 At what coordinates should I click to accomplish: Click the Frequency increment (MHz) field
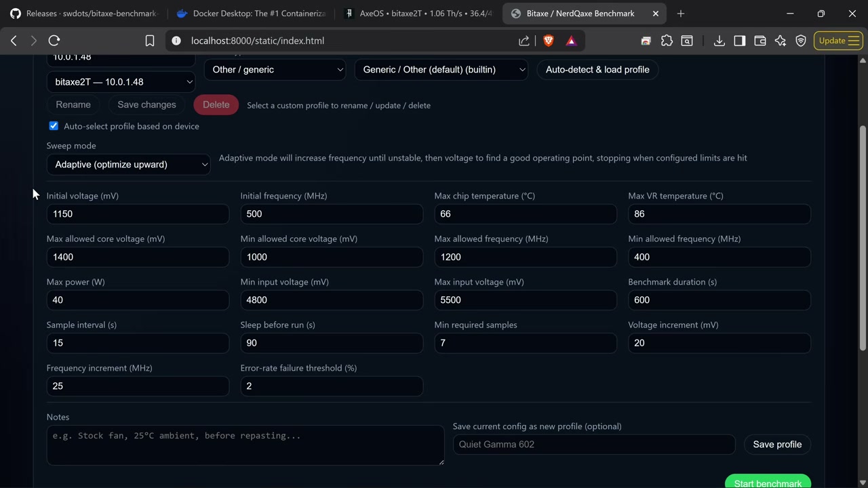138,386
